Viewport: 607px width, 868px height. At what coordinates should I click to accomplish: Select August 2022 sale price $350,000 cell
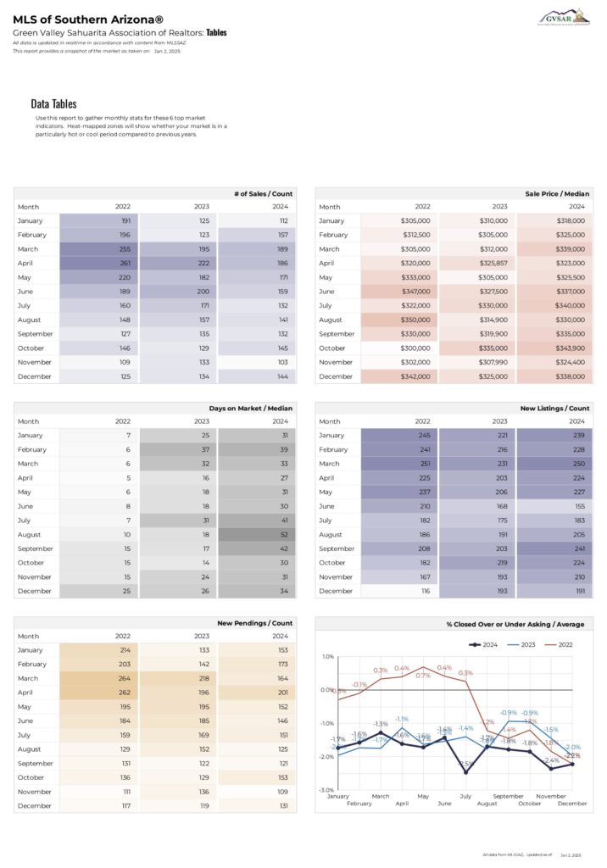(399, 320)
